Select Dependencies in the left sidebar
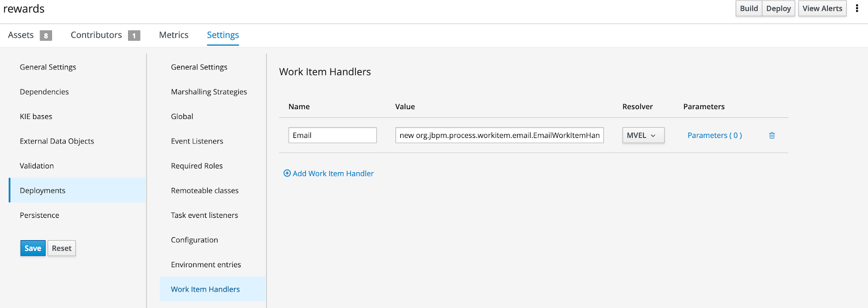Image resolution: width=868 pixels, height=308 pixels. coord(44,92)
